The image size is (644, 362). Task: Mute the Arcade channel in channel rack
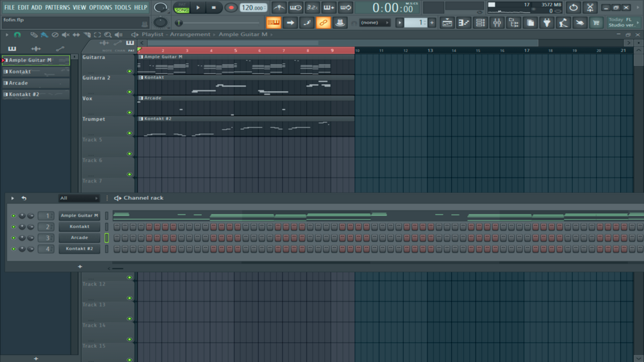tap(13, 238)
